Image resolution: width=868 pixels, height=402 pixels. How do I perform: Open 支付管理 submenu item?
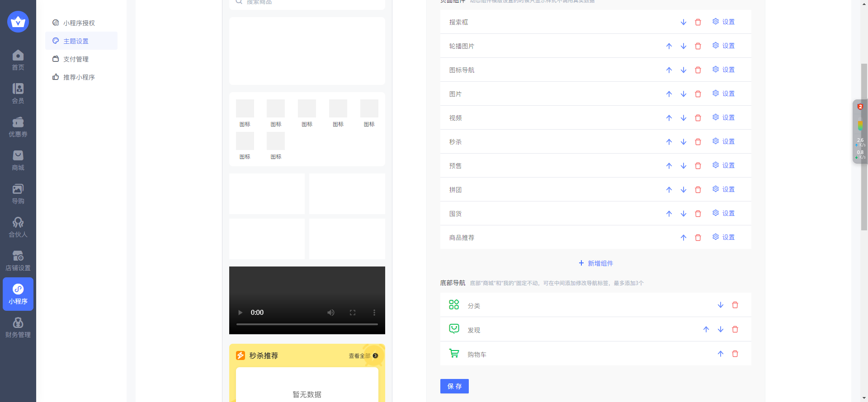click(75, 59)
